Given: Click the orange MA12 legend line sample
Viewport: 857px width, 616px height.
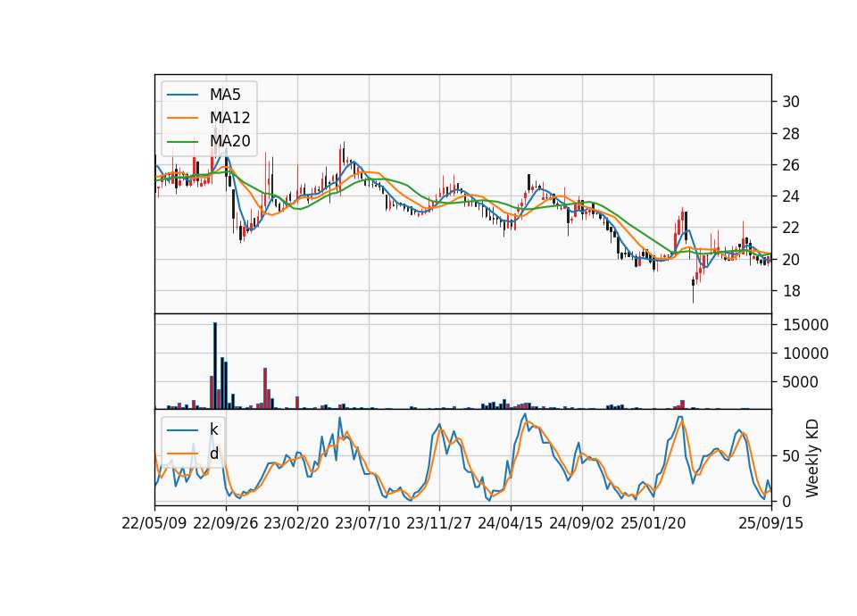Looking at the screenshot, I should [182, 118].
